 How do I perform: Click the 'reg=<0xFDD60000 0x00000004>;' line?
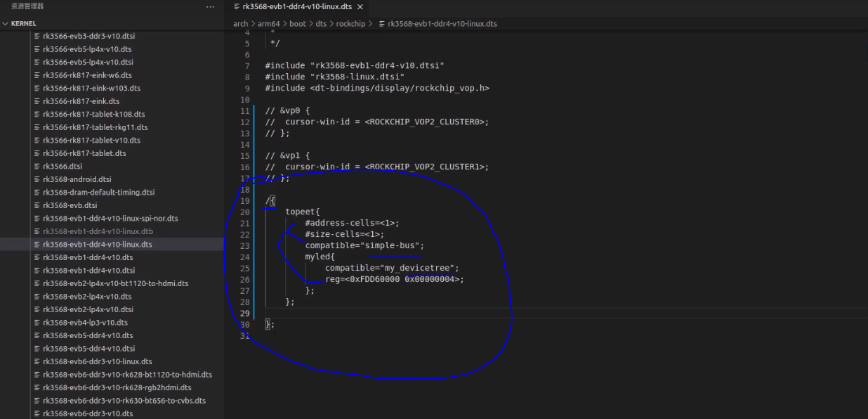pyautogui.click(x=395, y=279)
